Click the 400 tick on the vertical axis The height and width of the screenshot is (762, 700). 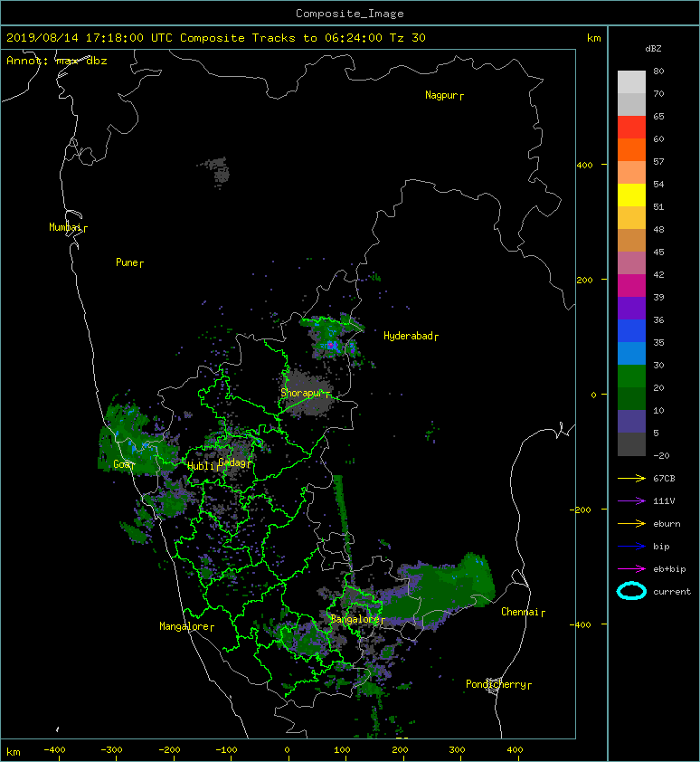tap(585, 166)
